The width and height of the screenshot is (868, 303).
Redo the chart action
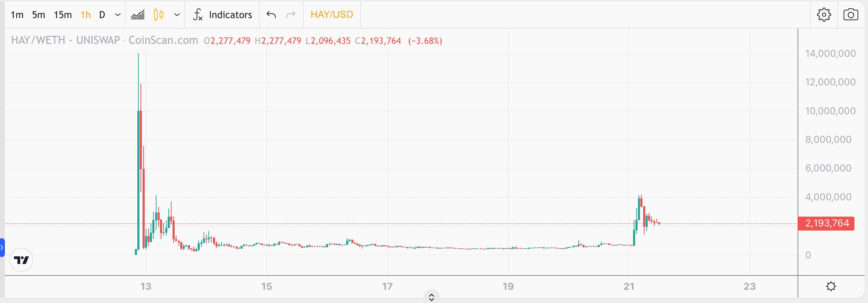(291, 15)
